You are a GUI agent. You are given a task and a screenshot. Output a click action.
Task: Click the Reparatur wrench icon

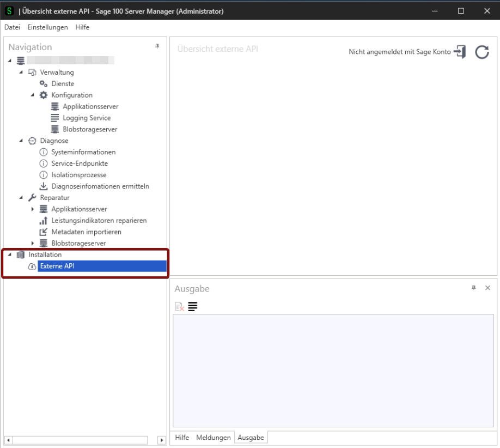point(32,197)
